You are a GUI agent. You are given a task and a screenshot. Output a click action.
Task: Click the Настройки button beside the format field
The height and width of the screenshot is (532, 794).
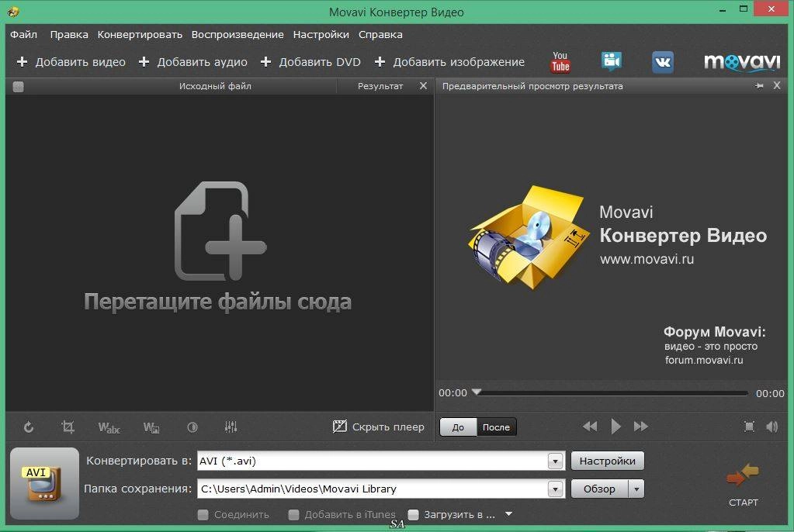pos(608,461)
